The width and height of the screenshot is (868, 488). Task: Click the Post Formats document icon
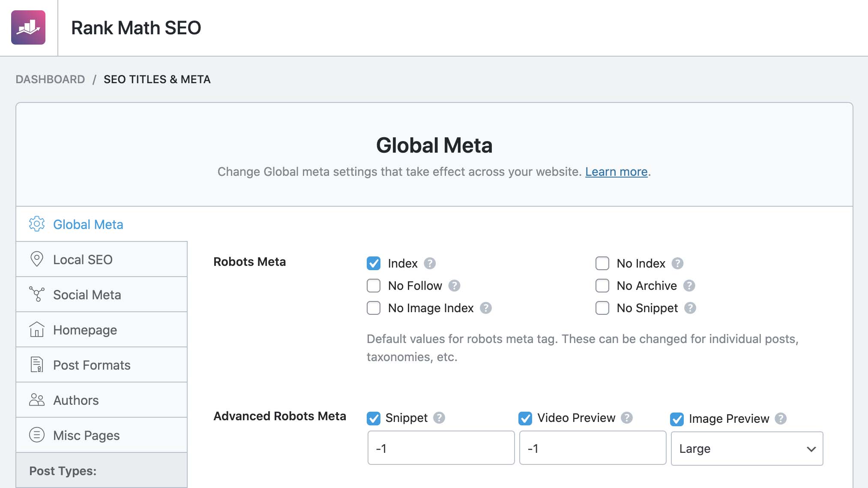point(37,364)
